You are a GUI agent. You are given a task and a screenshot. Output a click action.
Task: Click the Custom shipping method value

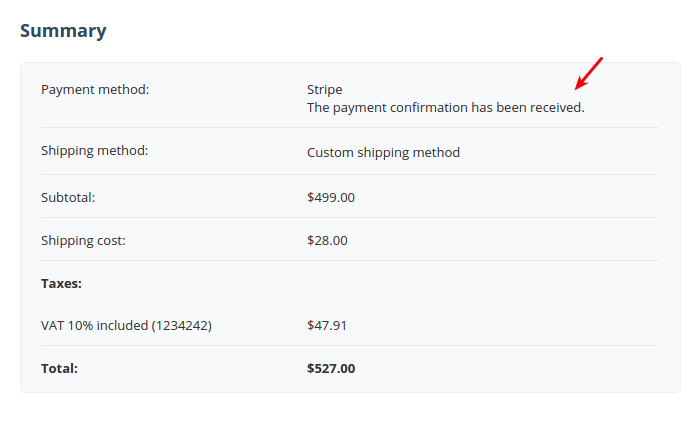tap(383, 152)
